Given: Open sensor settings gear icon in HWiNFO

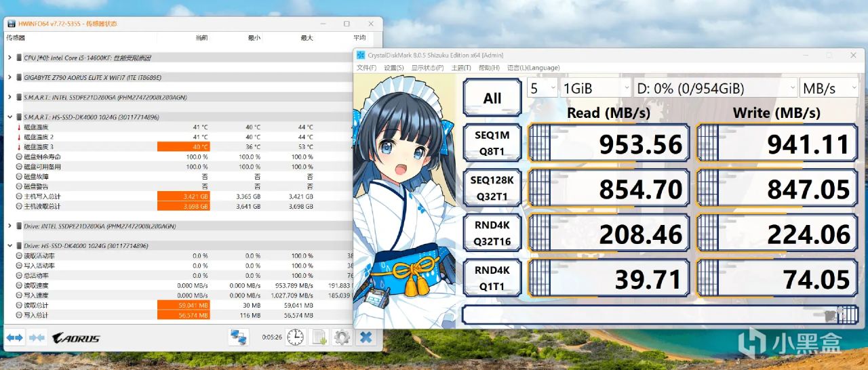Looking at the screenshot, I should click(x=342, y=337).
